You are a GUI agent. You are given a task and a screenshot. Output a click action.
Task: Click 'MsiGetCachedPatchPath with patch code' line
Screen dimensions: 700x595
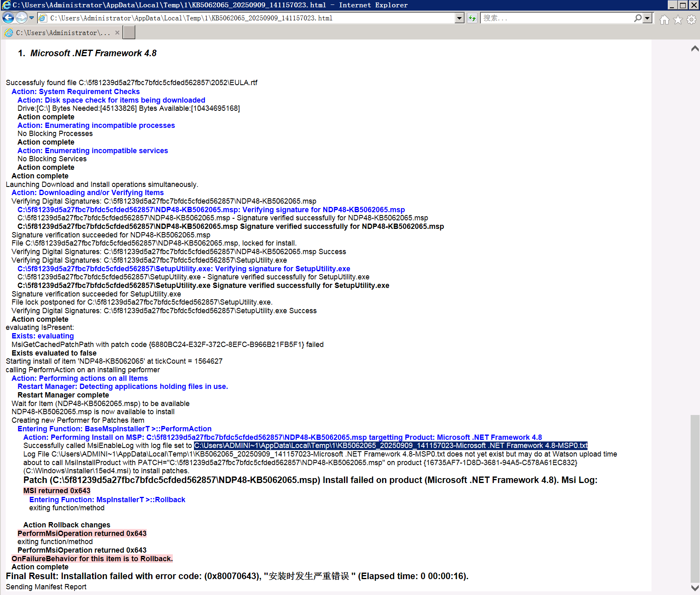(167, 345)
